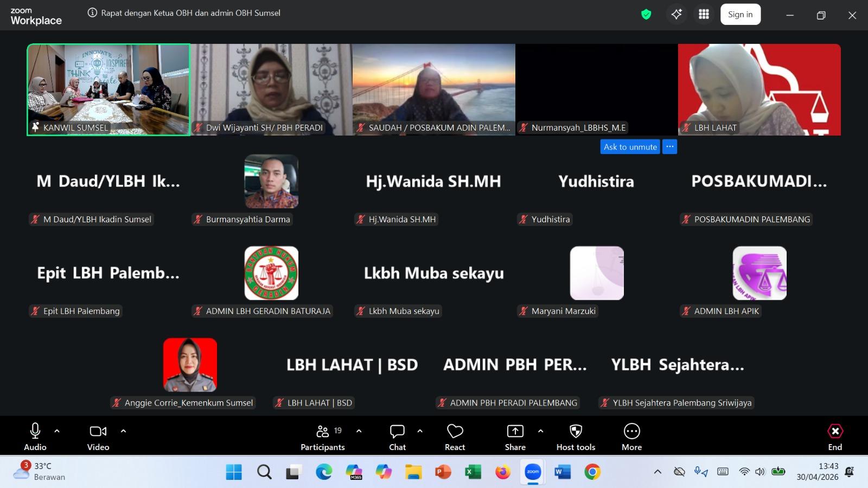This screenshot has height=488, width=868.
Task: Open volume speaker icon in tray
Action: pyautogui.click(x=760, y=472)
